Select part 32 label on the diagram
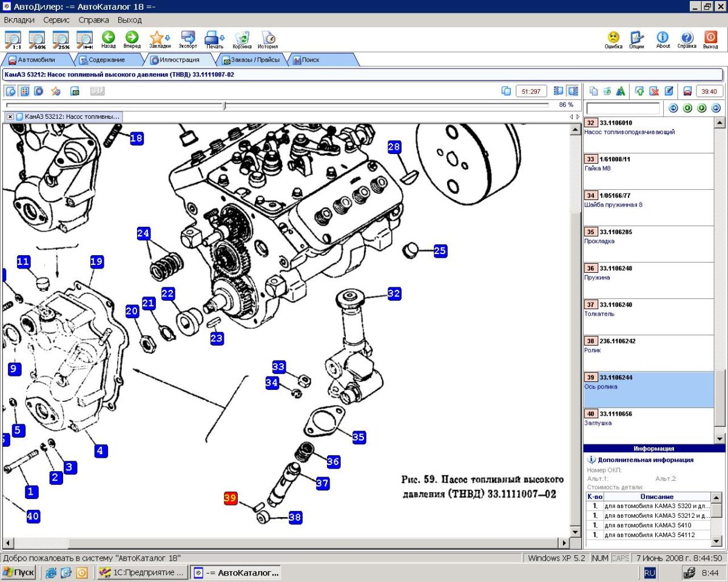 (394, 293)
